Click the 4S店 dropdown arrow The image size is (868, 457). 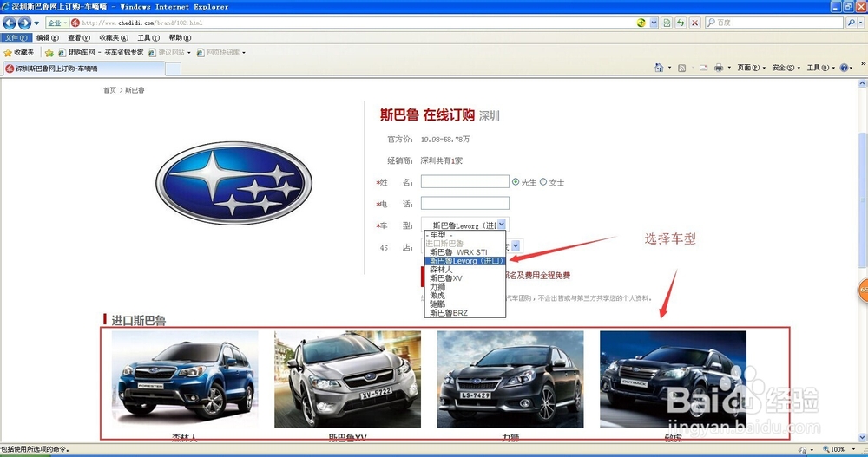[516, 245]
